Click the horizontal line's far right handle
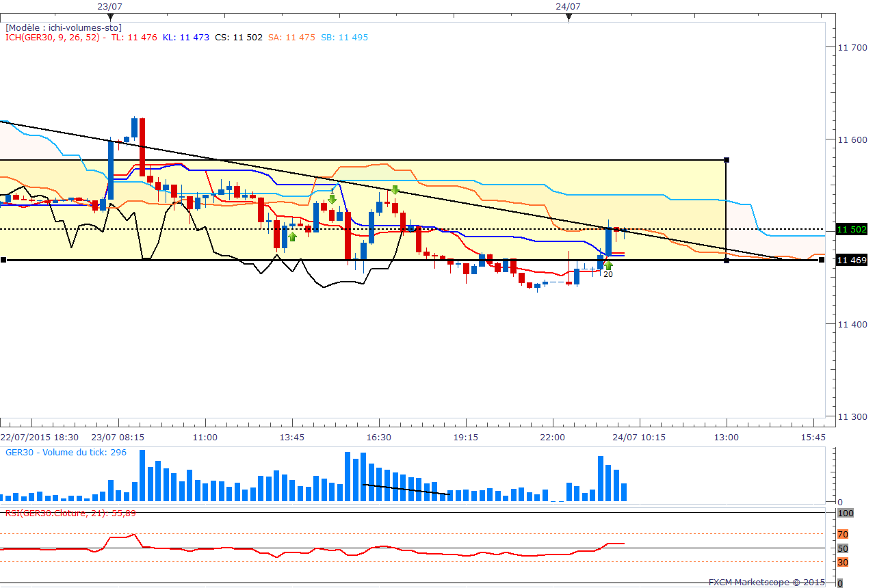The height and width of the screenshot is (588, 875). (x=822, y=260)
